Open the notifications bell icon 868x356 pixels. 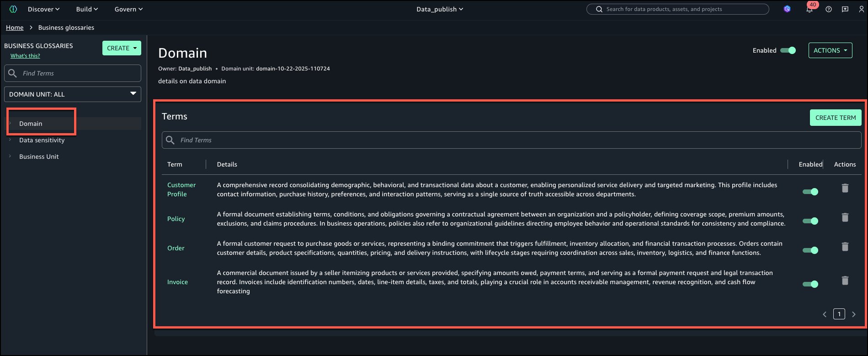(x=809, y=9)
